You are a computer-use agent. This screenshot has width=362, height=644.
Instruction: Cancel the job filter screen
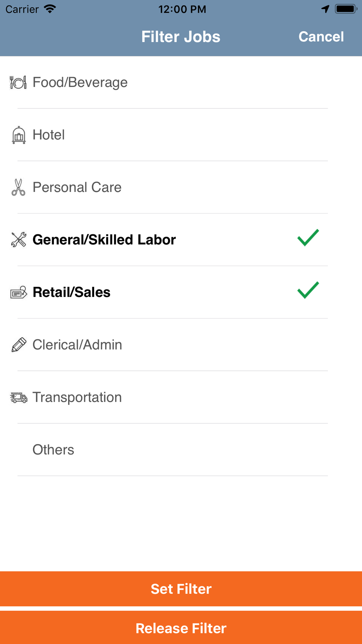pos(321,37)
